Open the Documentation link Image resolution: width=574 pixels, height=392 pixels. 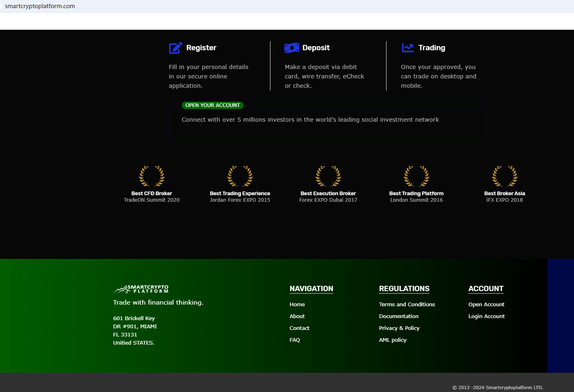pyautogui.click(x=399, y=316)
